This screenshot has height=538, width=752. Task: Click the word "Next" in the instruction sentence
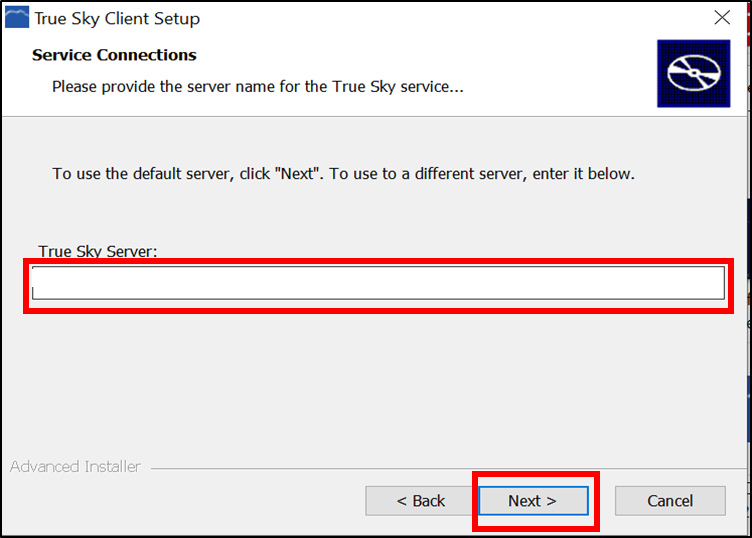point(297,174)
